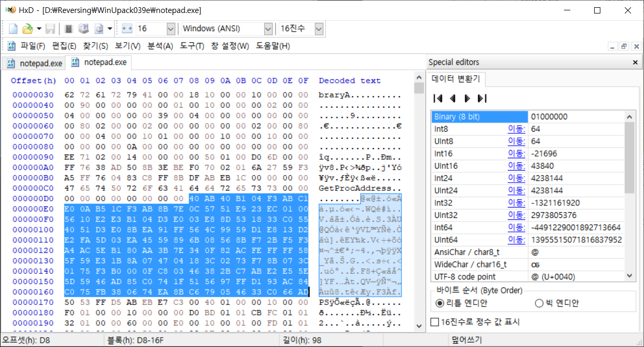Create a new file with the toolbar icon
This screenshot has width=644, height=347.
14,29
